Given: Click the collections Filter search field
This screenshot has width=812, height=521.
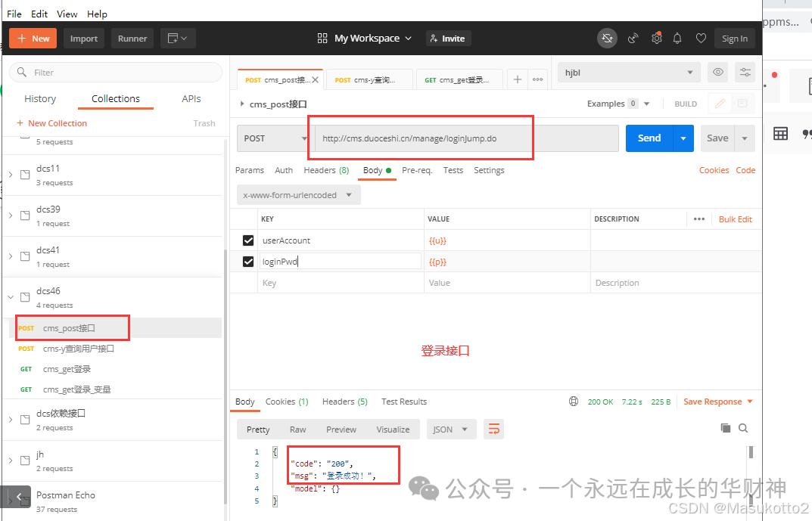Looking at the screenshot, I should click(x=116, y=73).
